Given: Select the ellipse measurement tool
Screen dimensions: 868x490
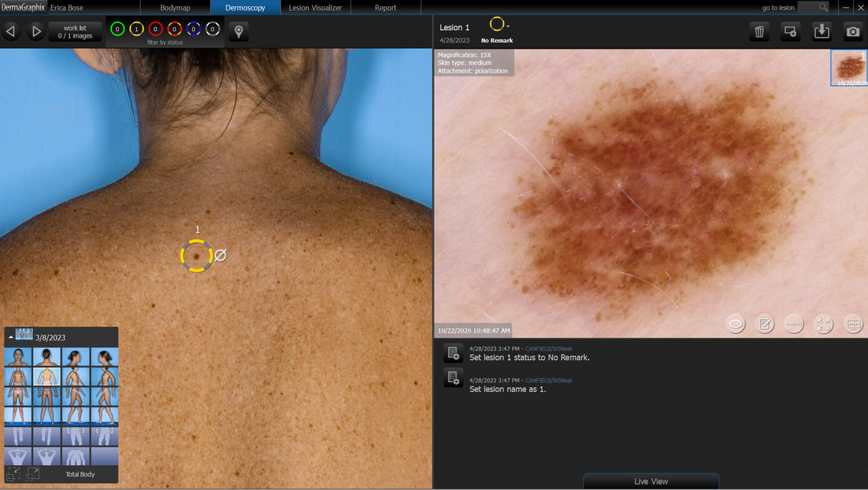Looking at the screenshot, I should (735, 324).
